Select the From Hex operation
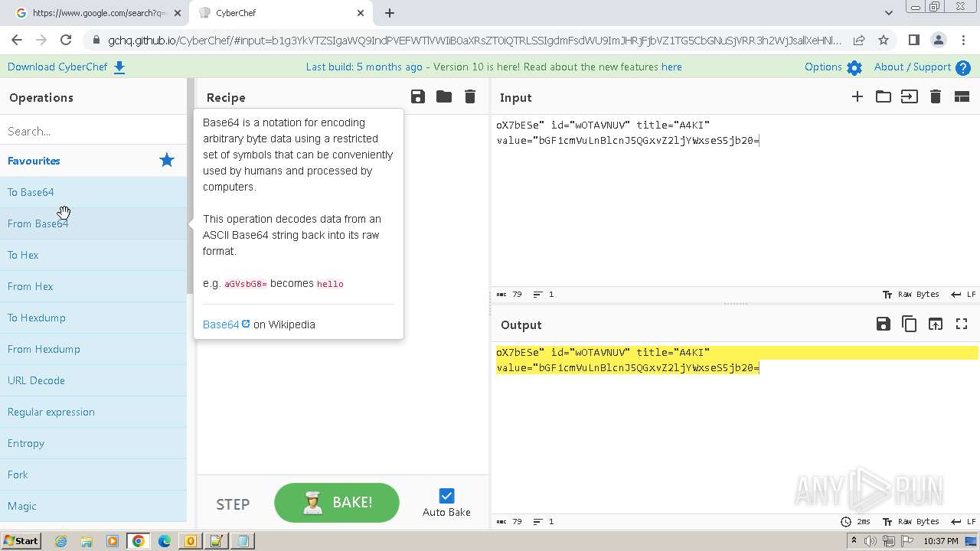The image size is (980, 551). [x=93, y=286]
